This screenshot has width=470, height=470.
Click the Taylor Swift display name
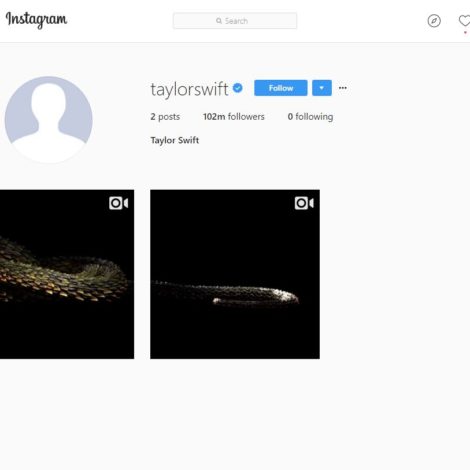175,140
